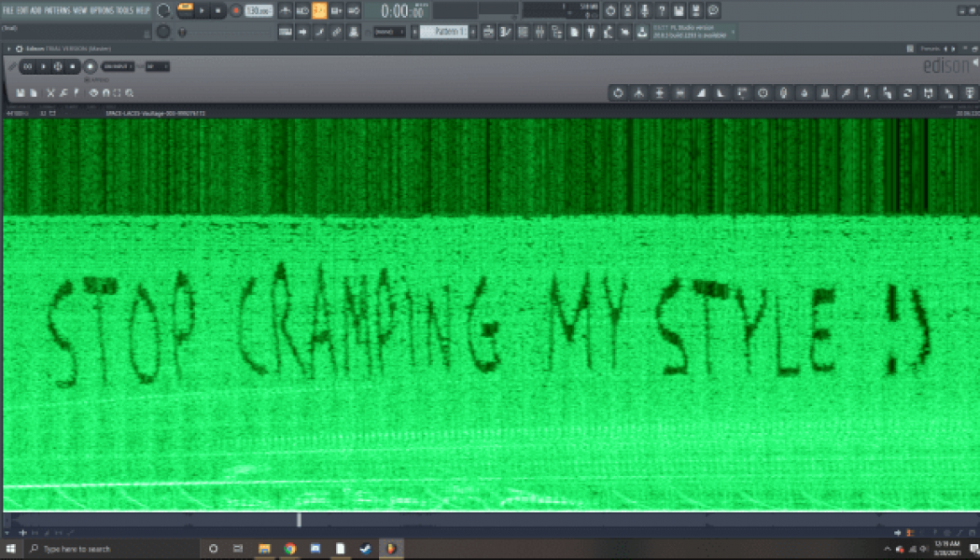Select the scissors cut tool in Edison

click(51, 92)
